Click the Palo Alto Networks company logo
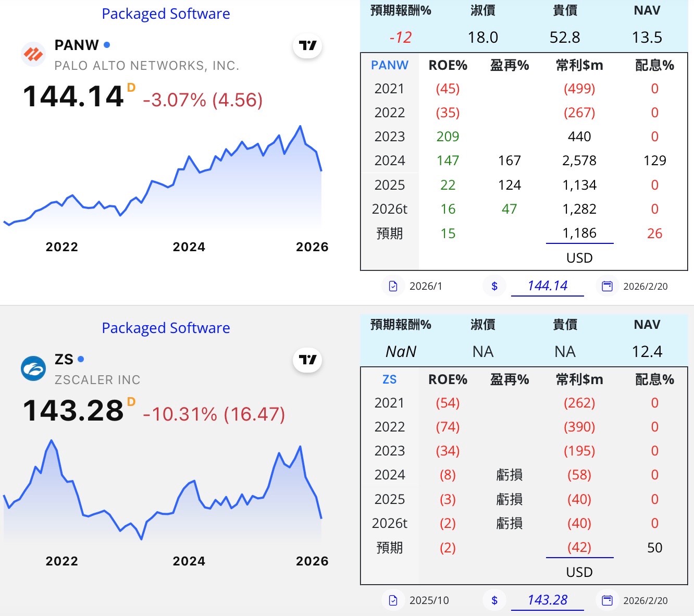Image resolution: width=694 pixels, height=616 pixels. click(x=33, y=54)
